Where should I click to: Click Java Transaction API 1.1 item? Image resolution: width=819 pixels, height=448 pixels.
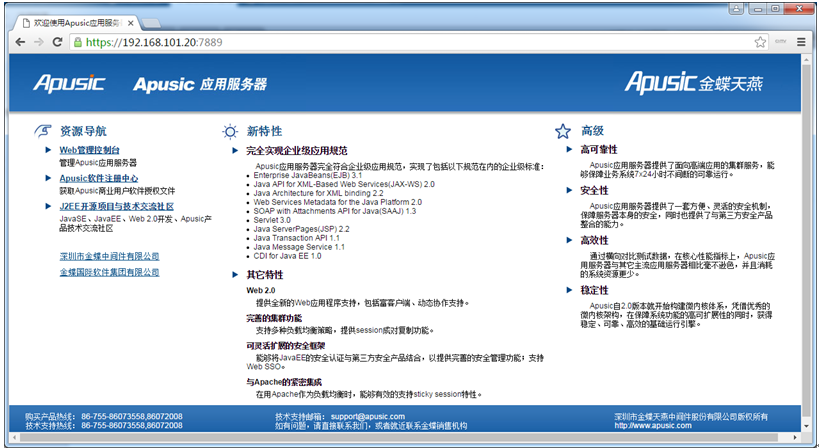coord(296,238)
